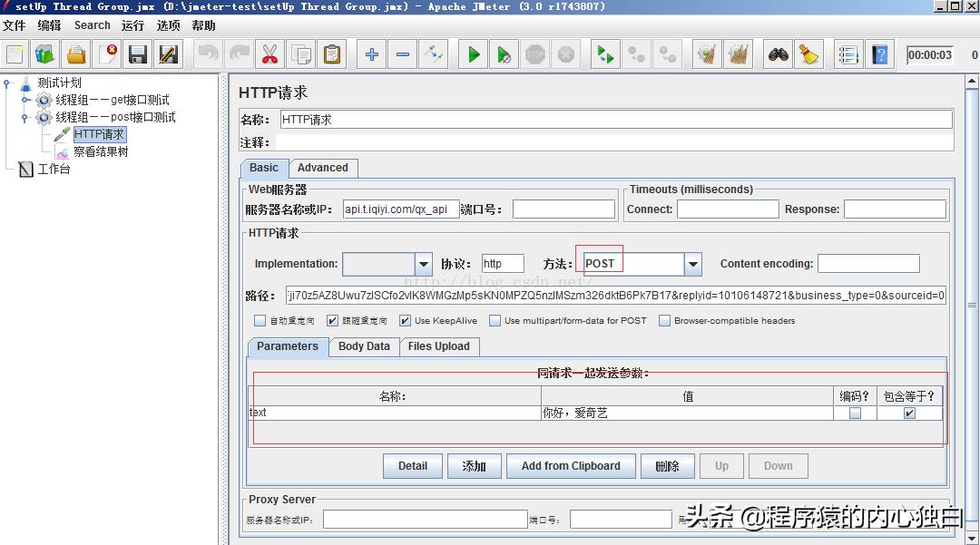Open the Implementation dropdown
This screenshot has height=545, width=980.
[x=423, y=263]
